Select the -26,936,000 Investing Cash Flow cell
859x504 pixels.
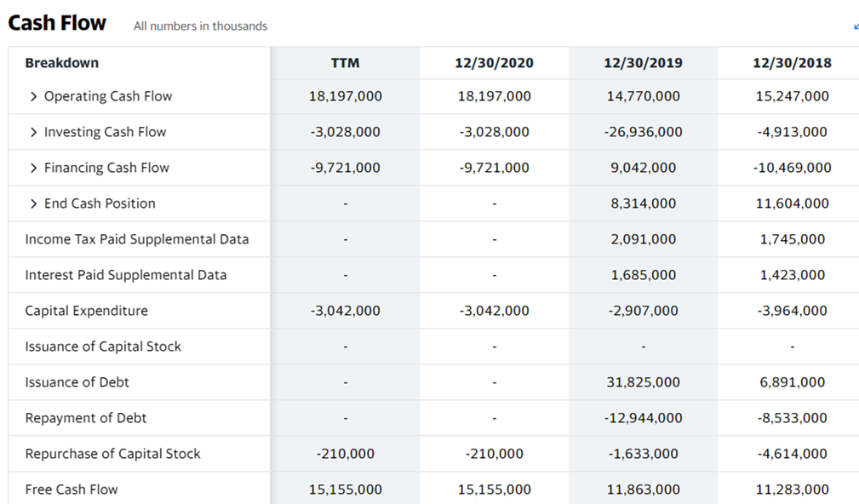pos(643,132)
